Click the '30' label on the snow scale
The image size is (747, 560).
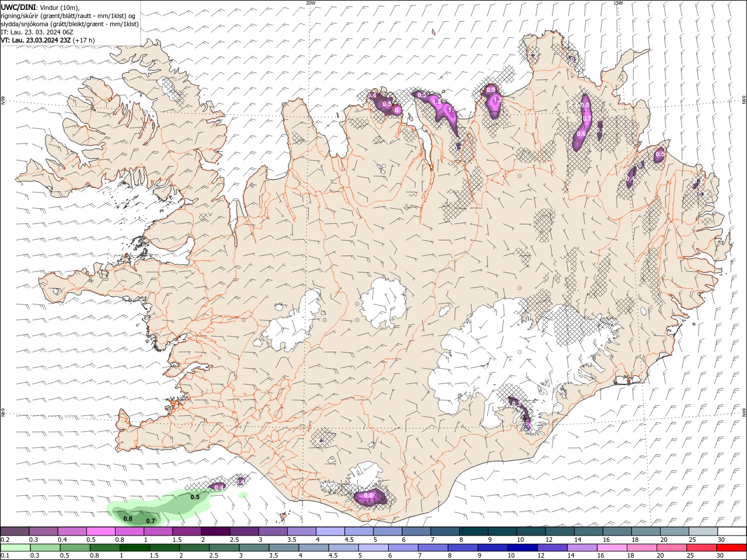coord(721,540)
